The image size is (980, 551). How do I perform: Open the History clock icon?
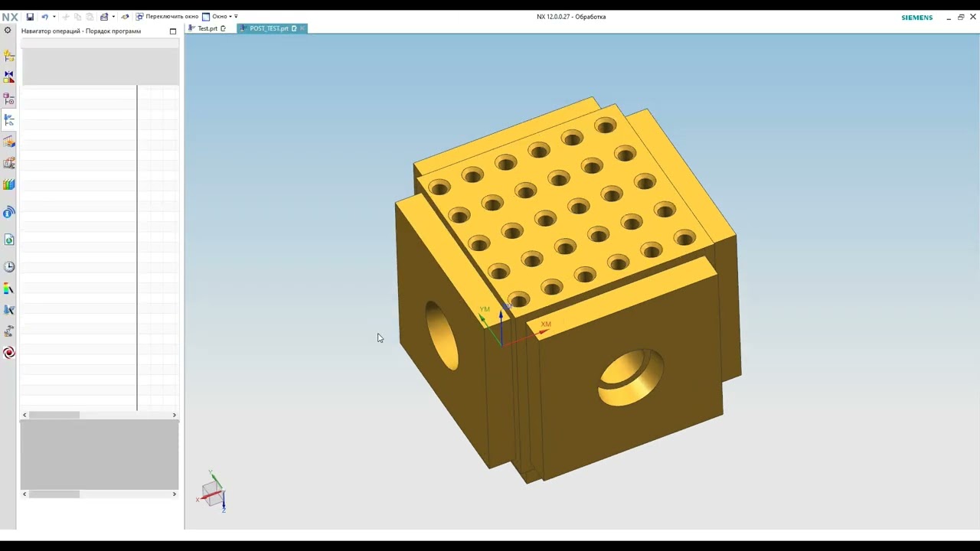click(x=9, y=266)
